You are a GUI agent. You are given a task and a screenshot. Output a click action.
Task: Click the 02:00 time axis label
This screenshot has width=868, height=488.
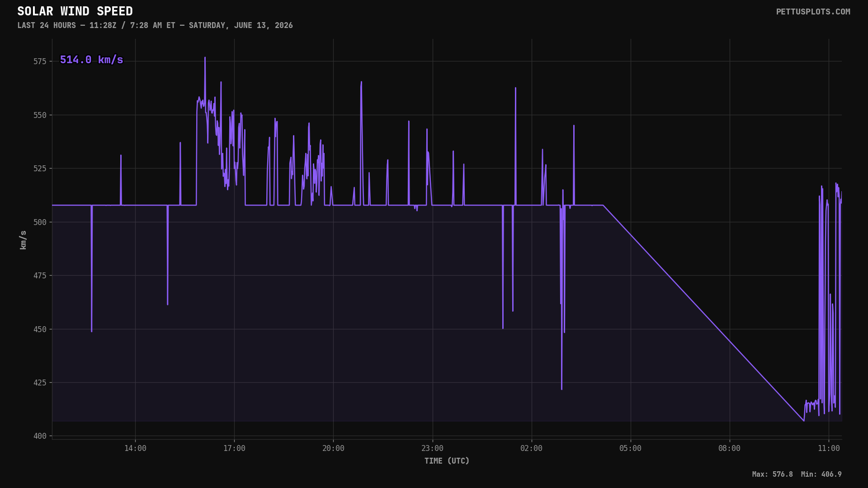tap(531, 448)
